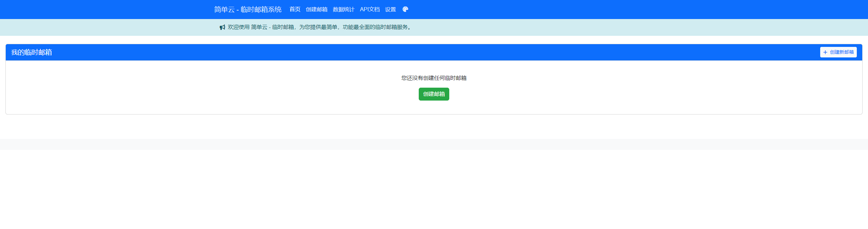Click the 欢迎使用 welcome announcement text
Viewport: 868px width, 229px height.
pos(320,27)
